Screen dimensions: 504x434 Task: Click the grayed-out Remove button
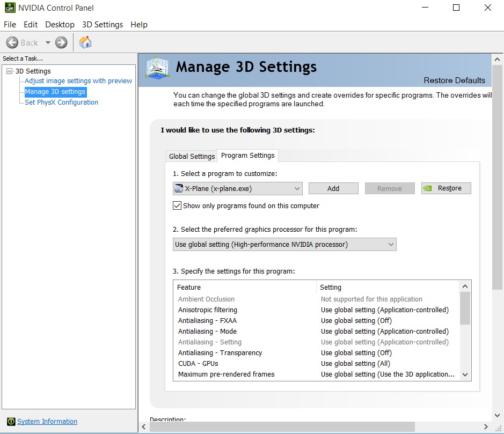pos(390,188)
